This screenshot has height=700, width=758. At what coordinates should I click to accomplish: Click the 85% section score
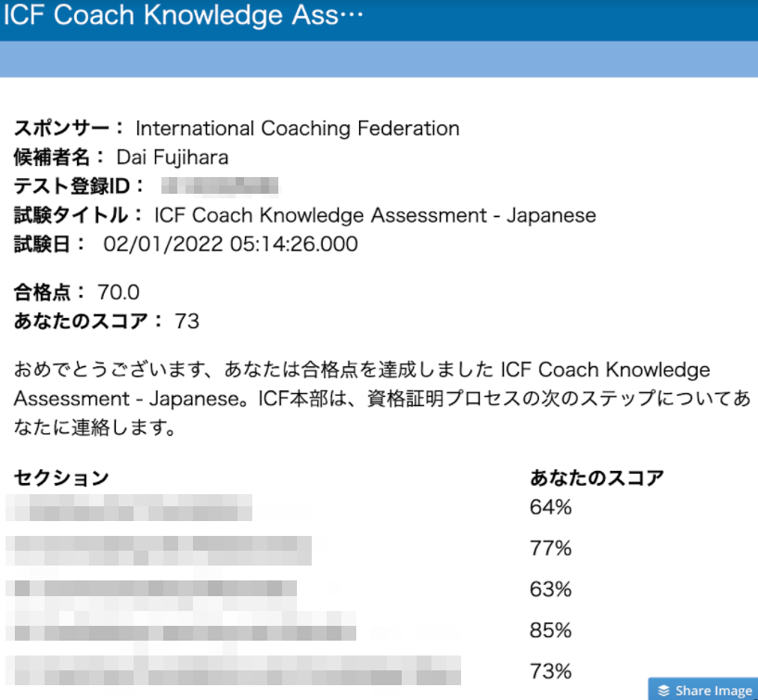[550, 630]
